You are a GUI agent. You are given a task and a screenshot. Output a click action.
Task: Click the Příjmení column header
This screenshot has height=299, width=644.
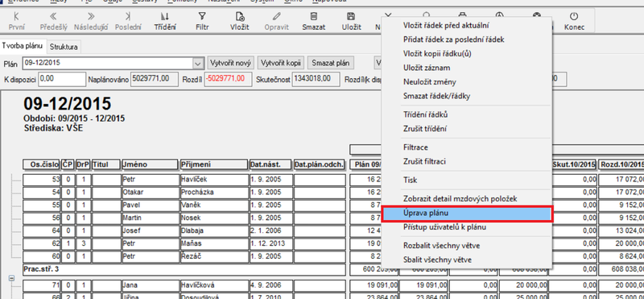tap(214, 164)
